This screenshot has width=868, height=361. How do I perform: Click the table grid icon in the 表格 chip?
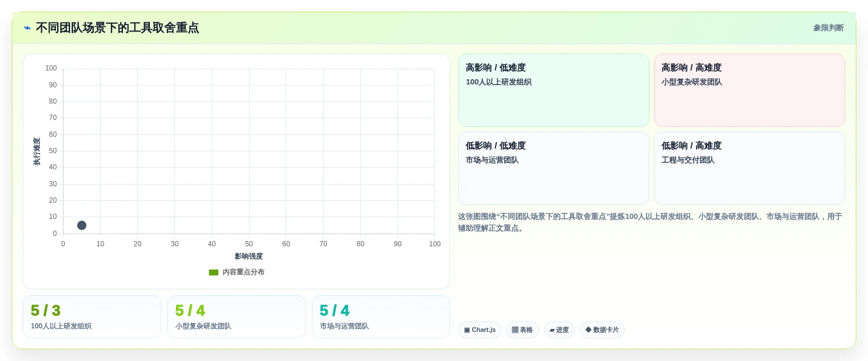coord(515,330)
